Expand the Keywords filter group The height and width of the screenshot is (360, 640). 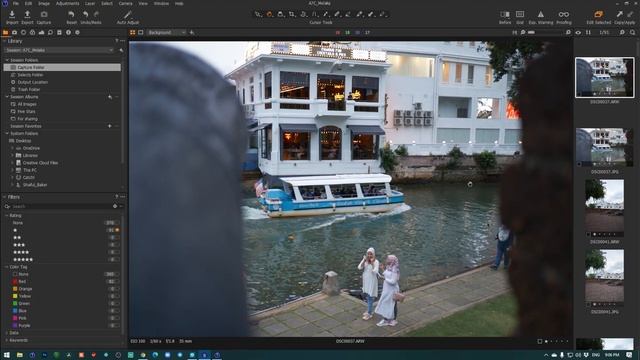coord(7,340)
